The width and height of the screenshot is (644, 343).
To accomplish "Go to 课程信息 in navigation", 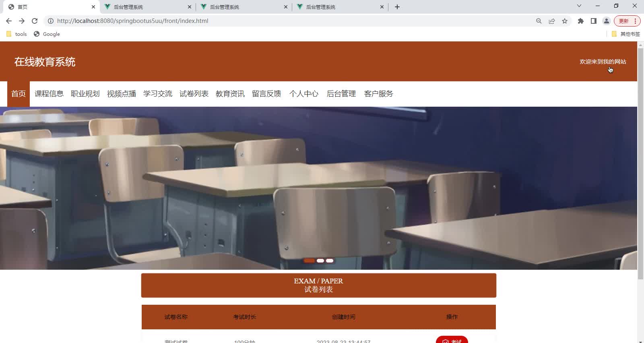I will [49, 94].
